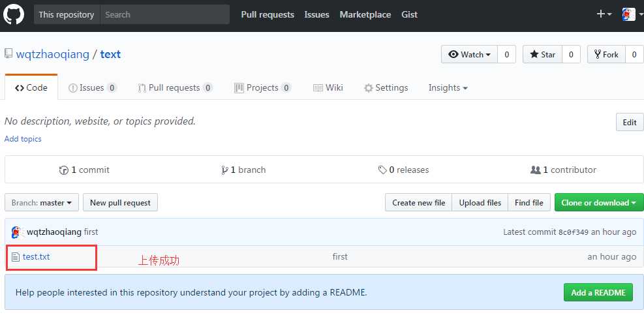Click the Edit description button
This screenshot has height=319, width=644.
tap(630, 123)
